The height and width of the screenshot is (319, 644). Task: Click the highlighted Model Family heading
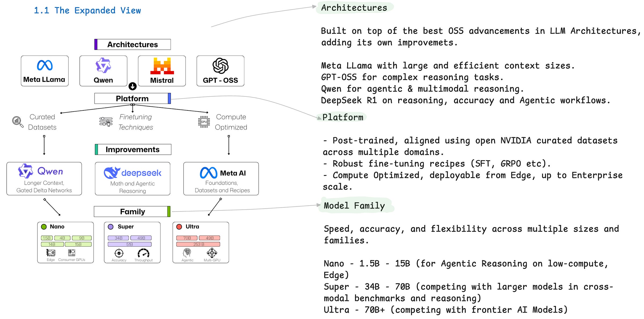[x=354, y=206]
